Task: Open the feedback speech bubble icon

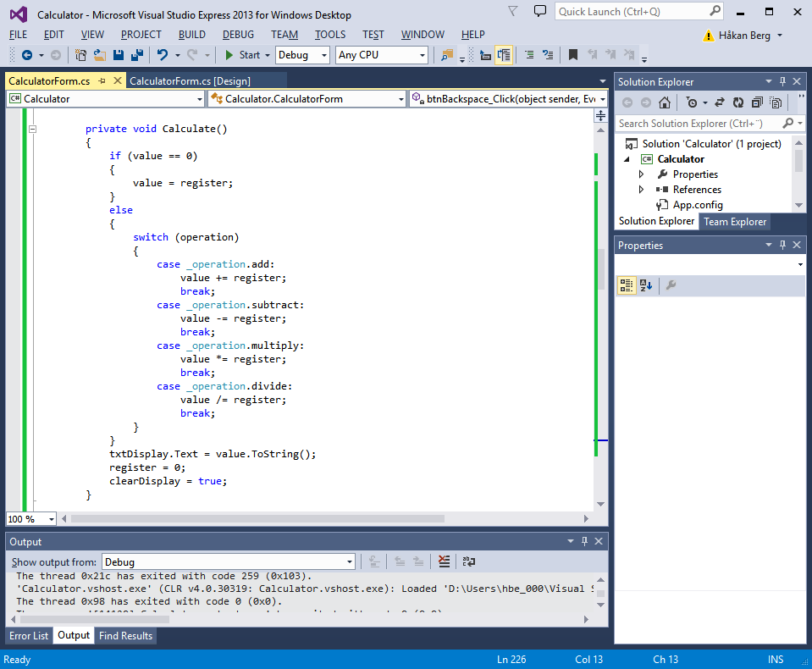Action: pos(540,11)
